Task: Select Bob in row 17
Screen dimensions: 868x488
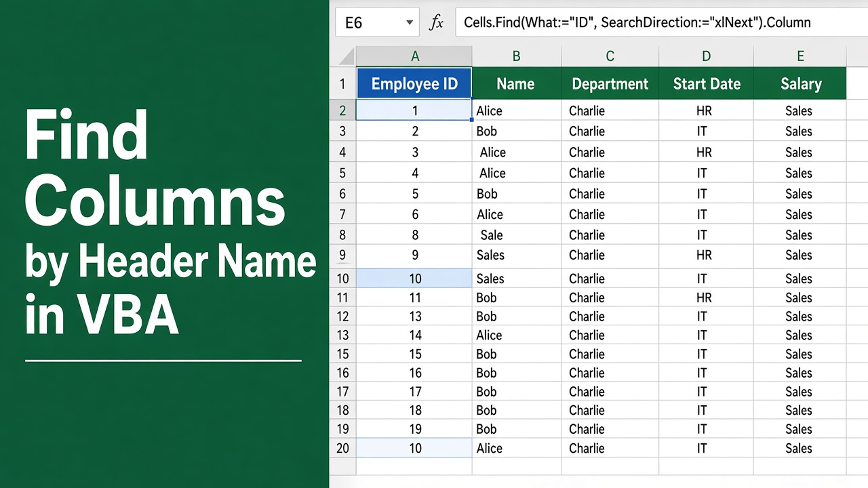Action: click(516, 392)
